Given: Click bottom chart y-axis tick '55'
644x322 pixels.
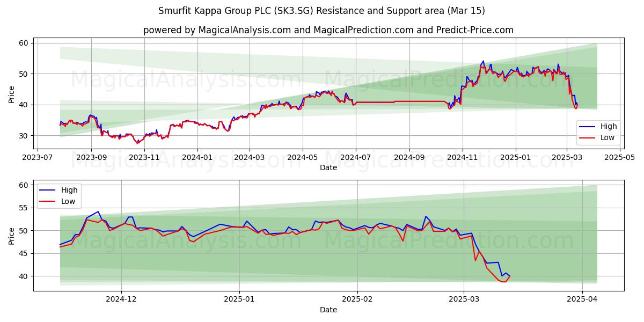Looking at the screenshot, I should [x=25, y=208].
